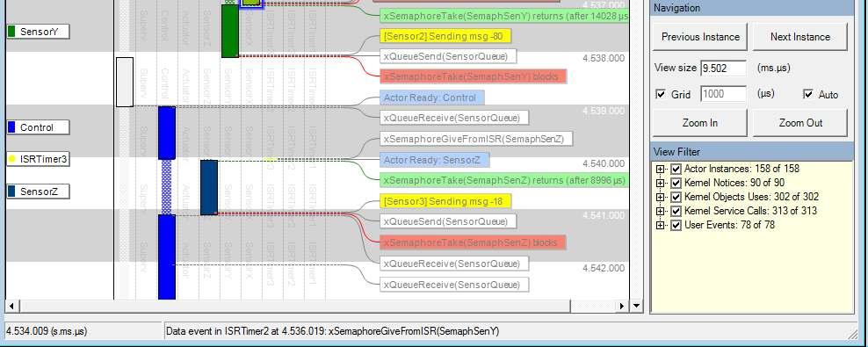Uncheck Actor Instances filter checkbox

676,169
